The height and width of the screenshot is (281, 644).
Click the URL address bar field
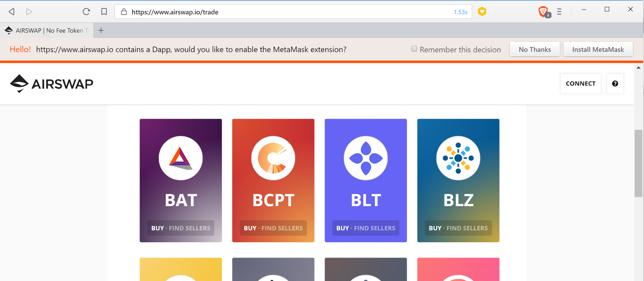(x=293, y=12)
